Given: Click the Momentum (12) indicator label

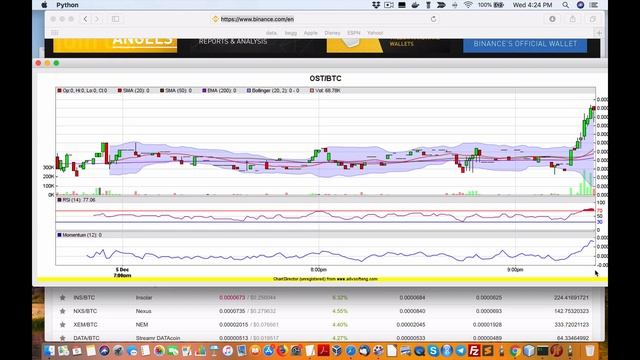Looking at the screenshot, I should (x=80, y=235).
